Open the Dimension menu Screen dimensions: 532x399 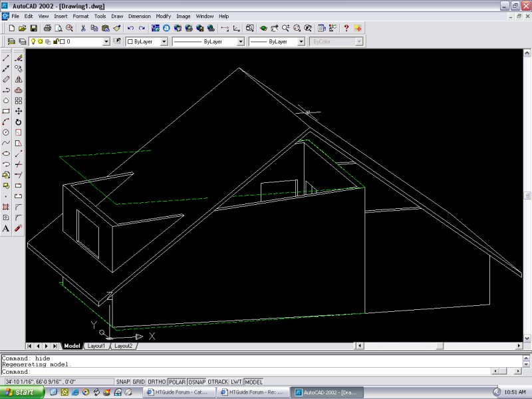(x=140, y=16)
